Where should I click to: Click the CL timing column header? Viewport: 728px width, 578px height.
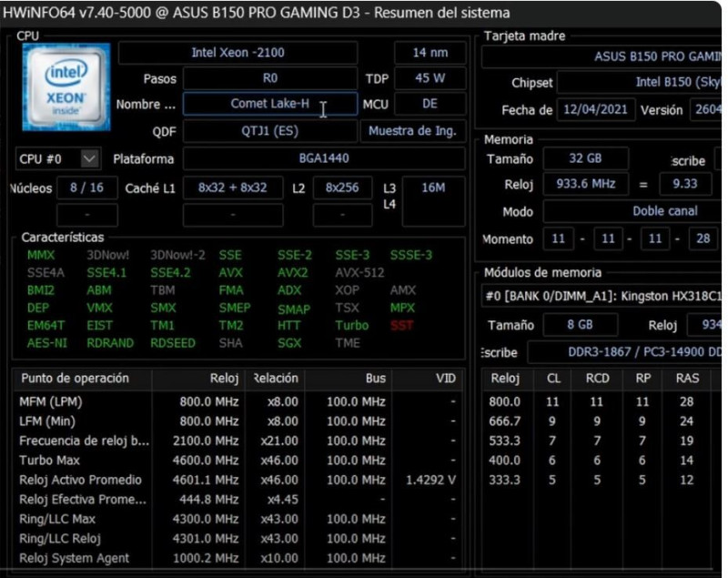(553, 379)
